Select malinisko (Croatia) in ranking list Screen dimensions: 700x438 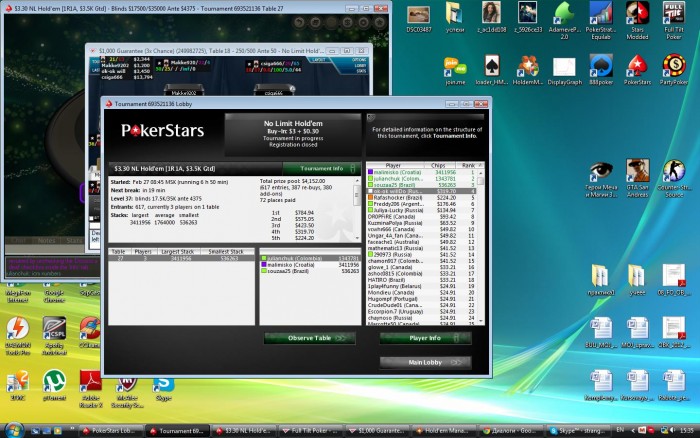tap(421, 172)
